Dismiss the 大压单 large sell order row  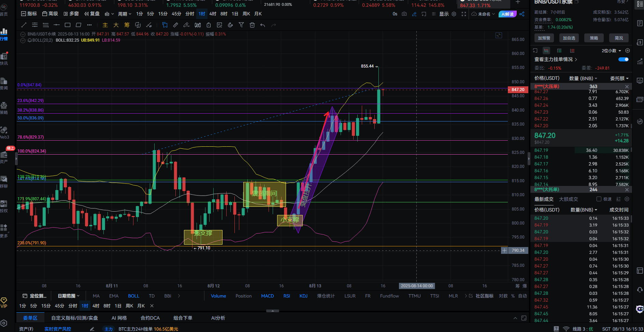tap(627, 87)
